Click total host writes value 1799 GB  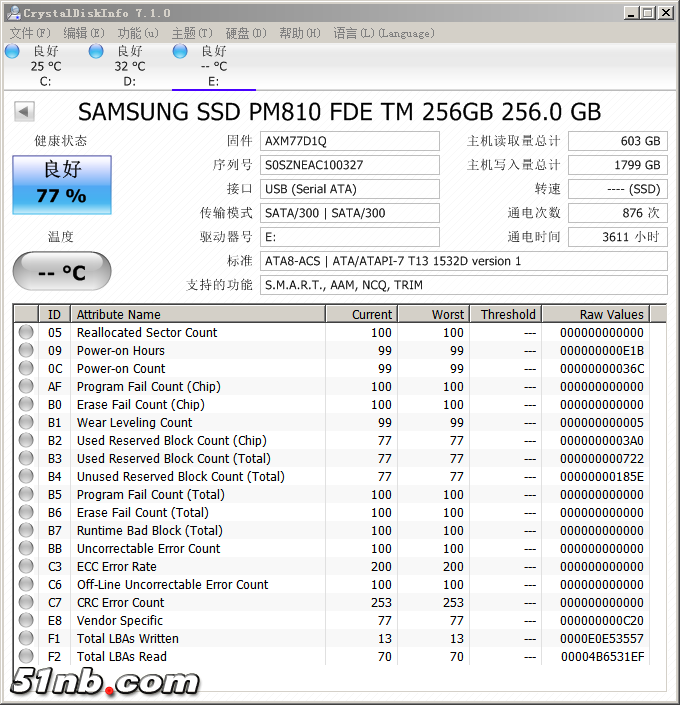click(x=618, y=165)
